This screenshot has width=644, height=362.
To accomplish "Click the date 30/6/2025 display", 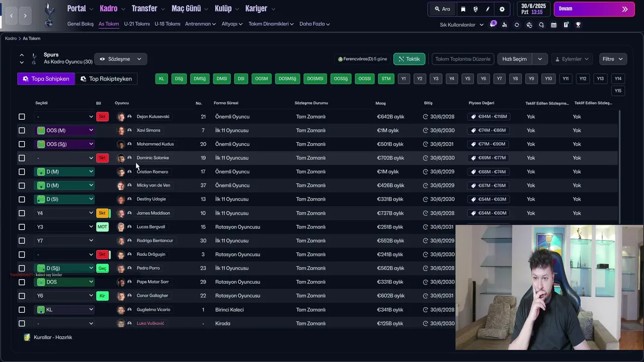I will tap(533, 6).
